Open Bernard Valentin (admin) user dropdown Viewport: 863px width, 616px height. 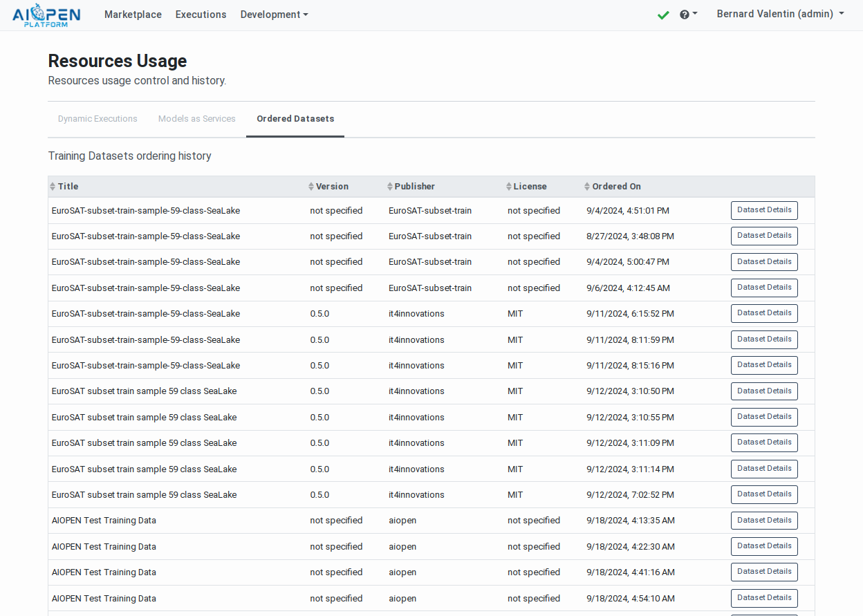pyautogui.click(x=780, y=15)
